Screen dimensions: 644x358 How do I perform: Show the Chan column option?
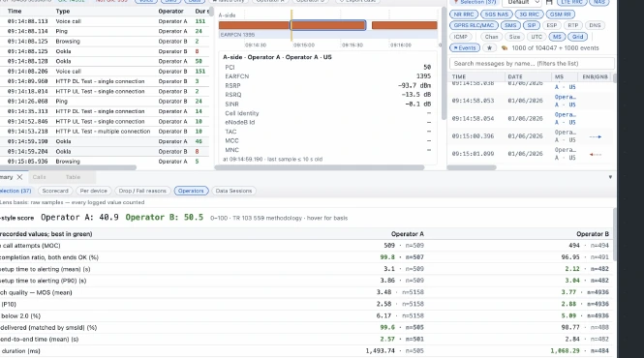point(491,37)
